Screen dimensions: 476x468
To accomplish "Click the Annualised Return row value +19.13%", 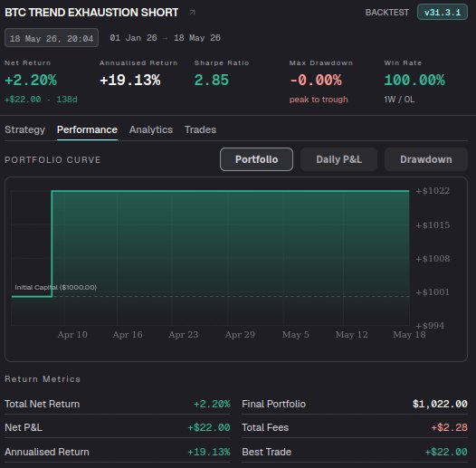I will click(x=209, y=452).
